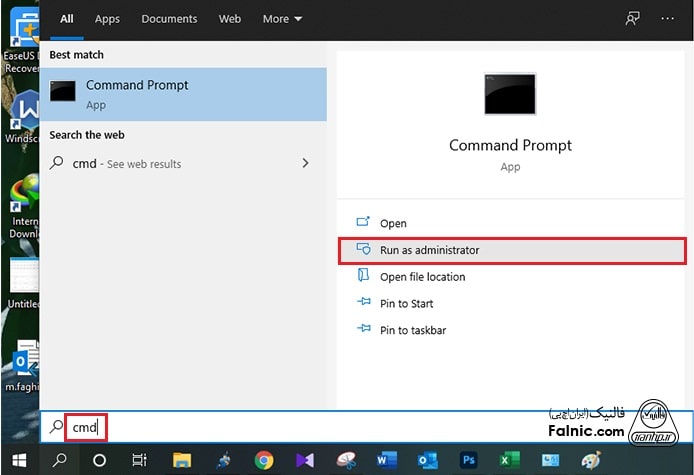Expand cmd web results arrow
This screenshot has height=475, width=694.
pyautogui.click(x=305, y=163)
